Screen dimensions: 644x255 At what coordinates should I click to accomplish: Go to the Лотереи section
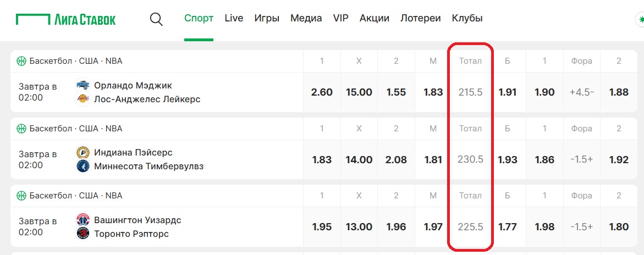click(x=421, y=19)
